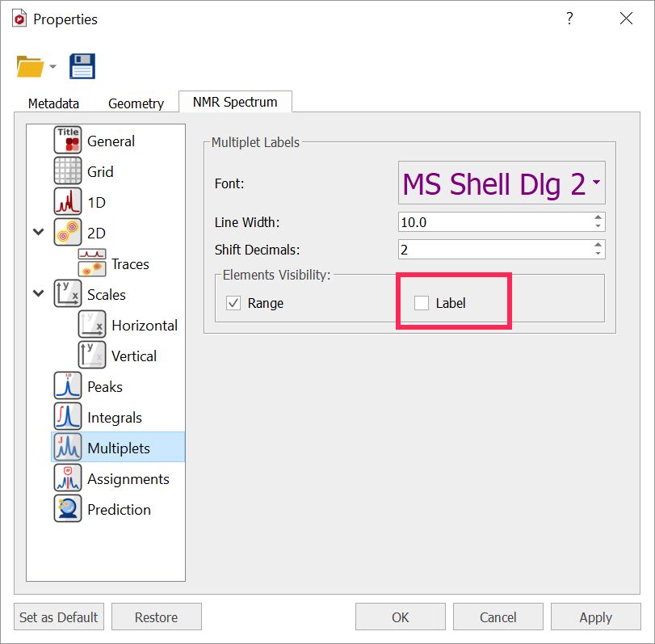This screenshot has height=644, width=655.
Task: Select the General icon in sidebar
Action: point(68,141)
